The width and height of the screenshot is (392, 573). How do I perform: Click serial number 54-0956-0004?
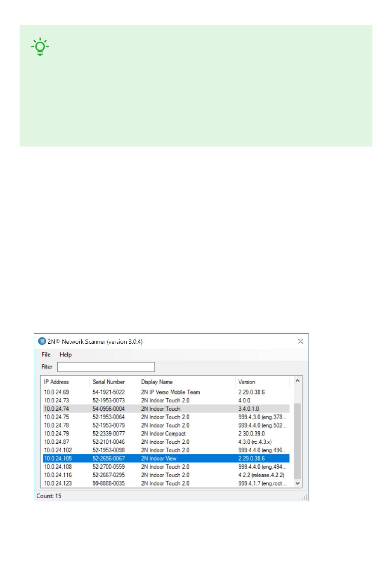point(109,409)
